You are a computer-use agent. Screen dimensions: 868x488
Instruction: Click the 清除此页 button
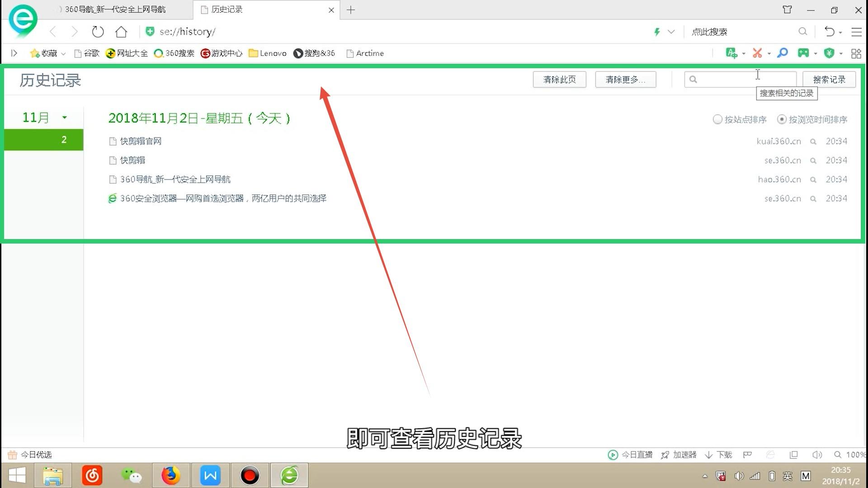[559, 79]
